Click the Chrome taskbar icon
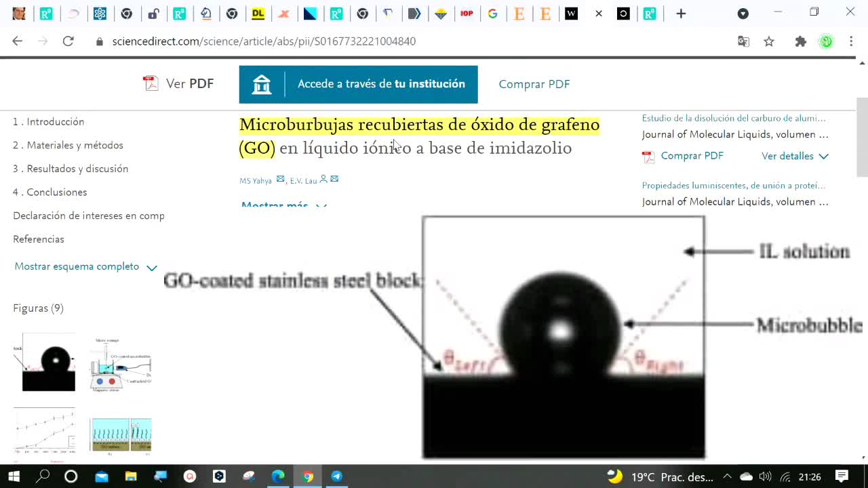 [x=307, y=476]
